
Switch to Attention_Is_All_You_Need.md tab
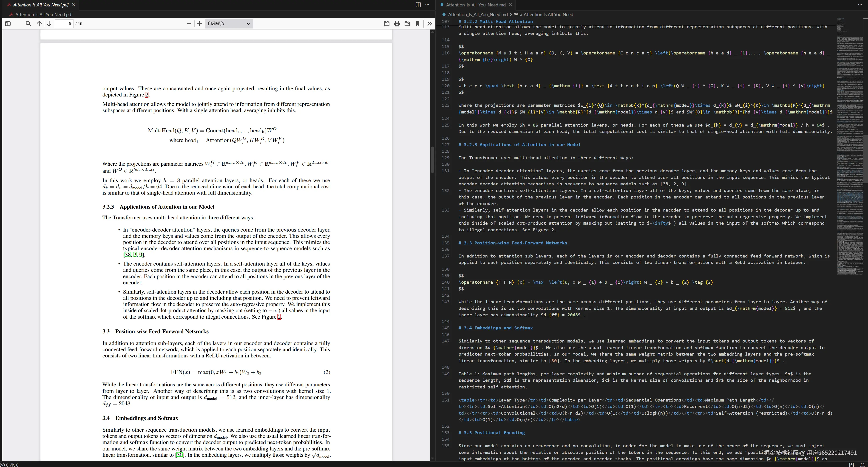point(475,5)
